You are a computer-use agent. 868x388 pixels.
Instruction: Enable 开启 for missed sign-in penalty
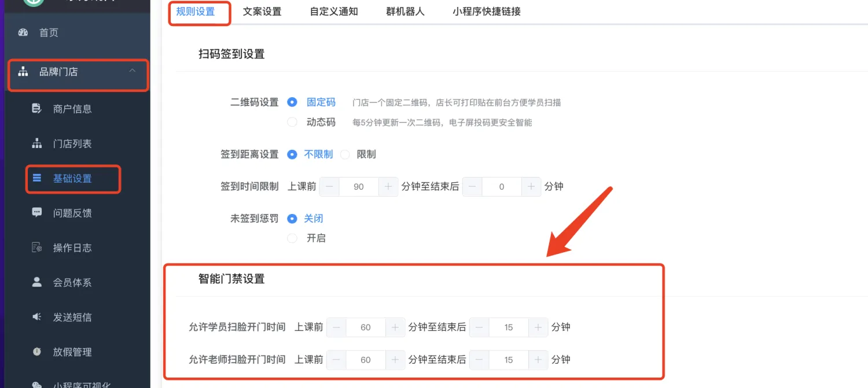click(293, 238)
